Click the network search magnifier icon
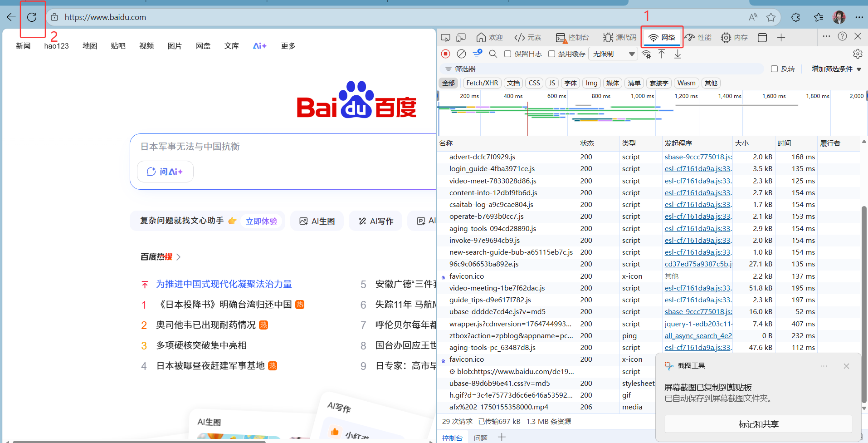Image resolution: width=868 pixels, height=443 pixels. click(493, 54)
